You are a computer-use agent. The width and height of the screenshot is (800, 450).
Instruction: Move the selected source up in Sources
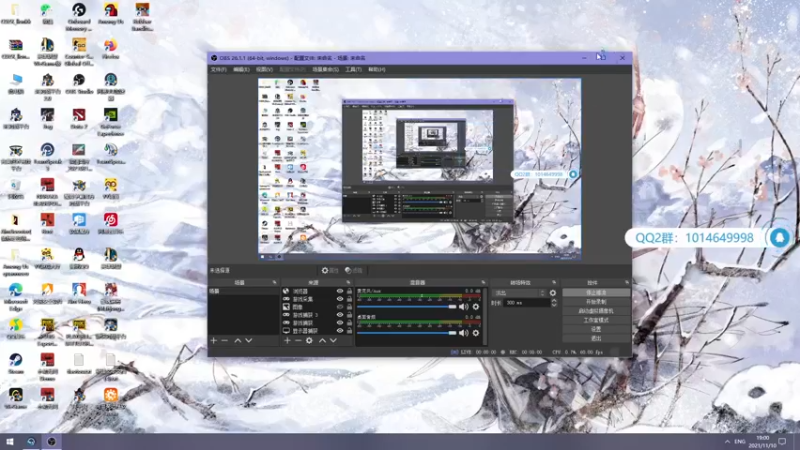pos(322,340)
